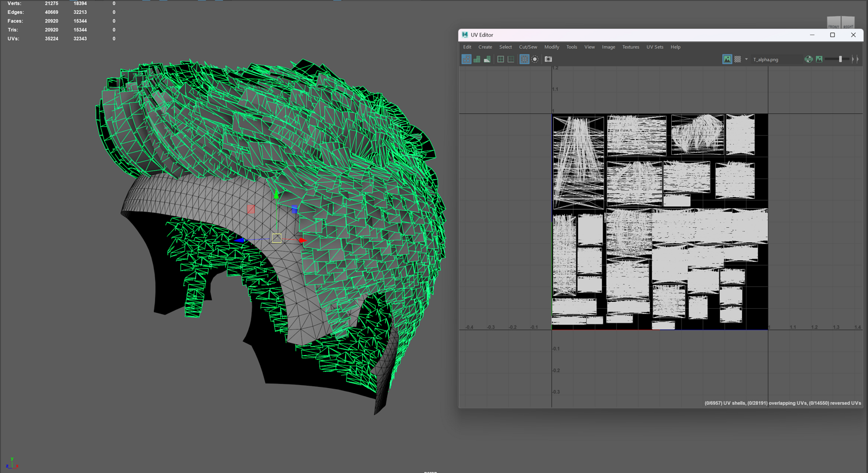This screenshot has height=473, width=868.
Task: Toggle shaded UV shells display icon
Action: [x=477, y=59]
